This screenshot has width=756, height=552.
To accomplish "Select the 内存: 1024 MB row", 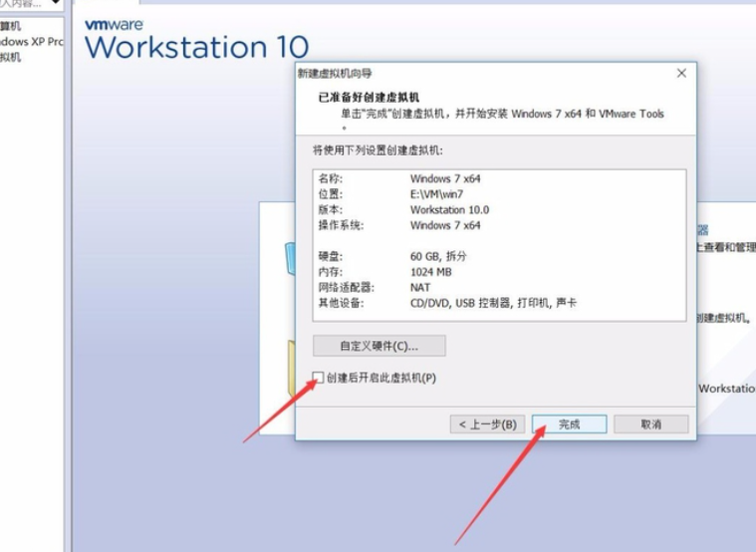I will point(499,272).
